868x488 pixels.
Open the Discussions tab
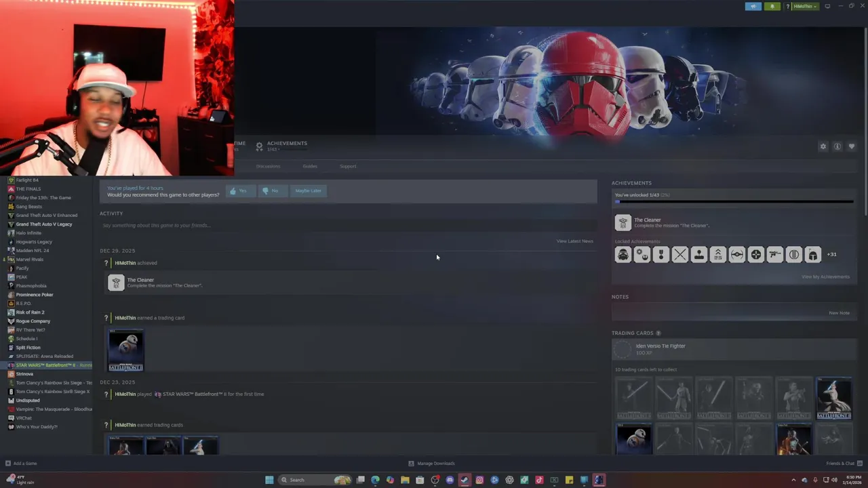click(268, 166)
